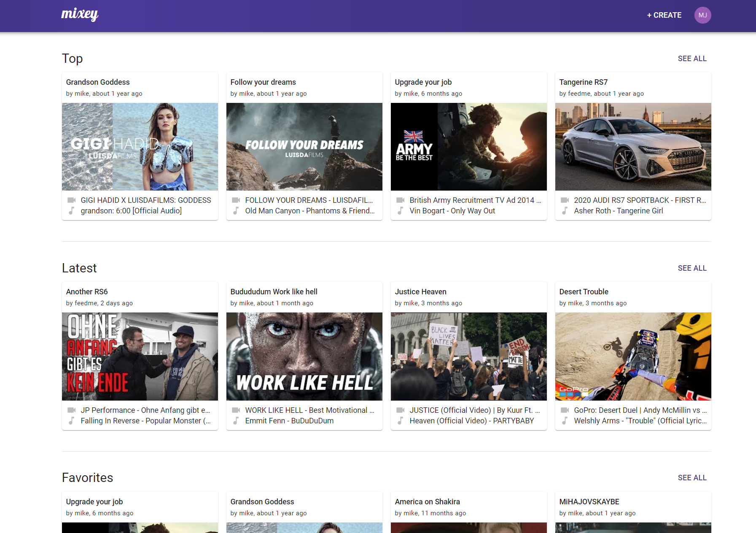The height and width of the screenshot is (533, 756).
Task: Click 'Falling In Reverse - Popular Monster' text
Action: pyautogui.click(x=146, y=421)
